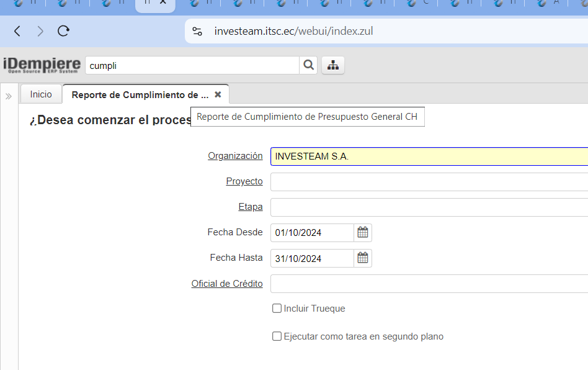Image resolution: width=588 pixels, height=370 pixels.
Task: Close the Reporte de Cumplimiento tab
Action: (218, 95)
